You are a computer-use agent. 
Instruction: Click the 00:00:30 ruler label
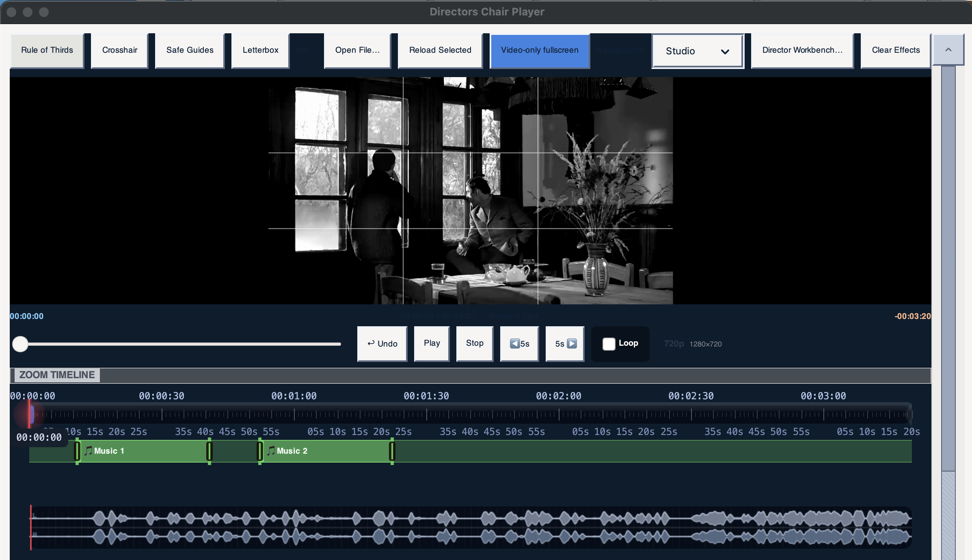coord(162,396)
